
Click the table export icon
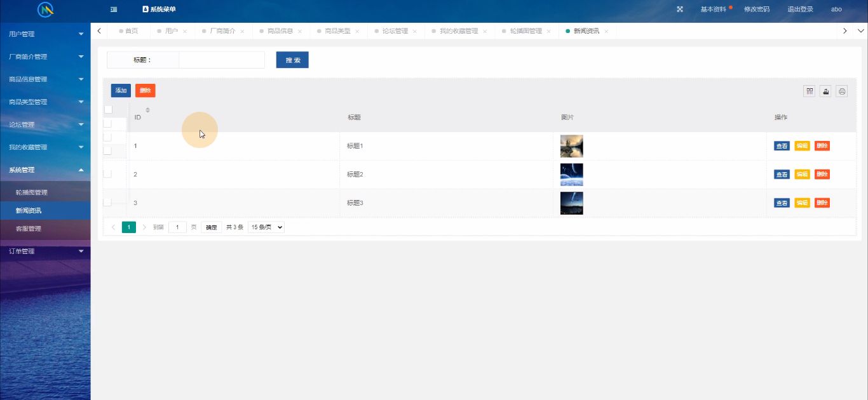[x=826, y=91]
